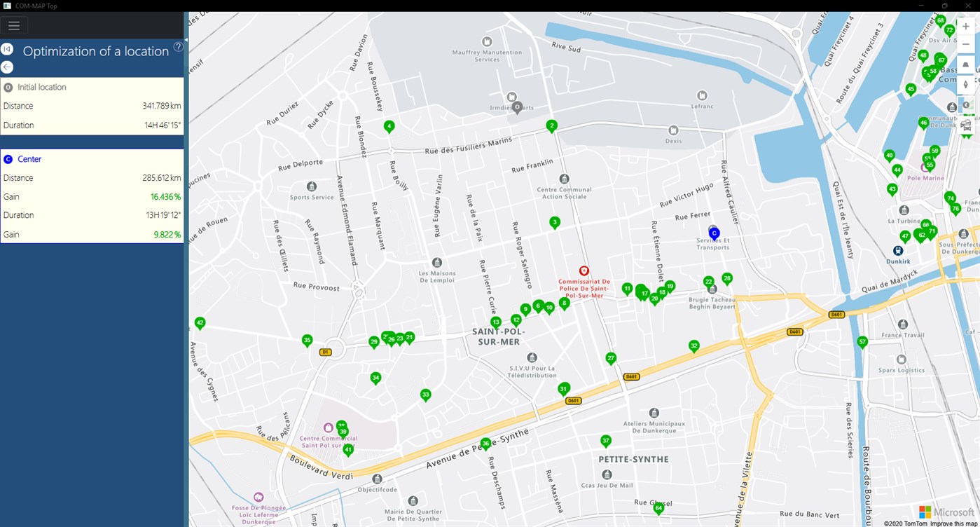This screenshot has height=527, width=980.
Task: Expand the Center results section
Action: point(92,159)
